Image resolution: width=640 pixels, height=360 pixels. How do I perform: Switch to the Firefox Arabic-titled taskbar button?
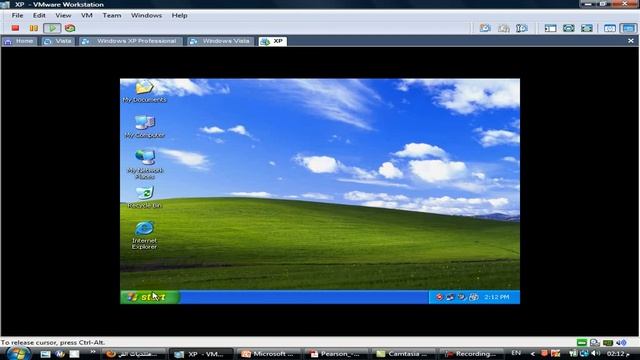tap(134, 354)
